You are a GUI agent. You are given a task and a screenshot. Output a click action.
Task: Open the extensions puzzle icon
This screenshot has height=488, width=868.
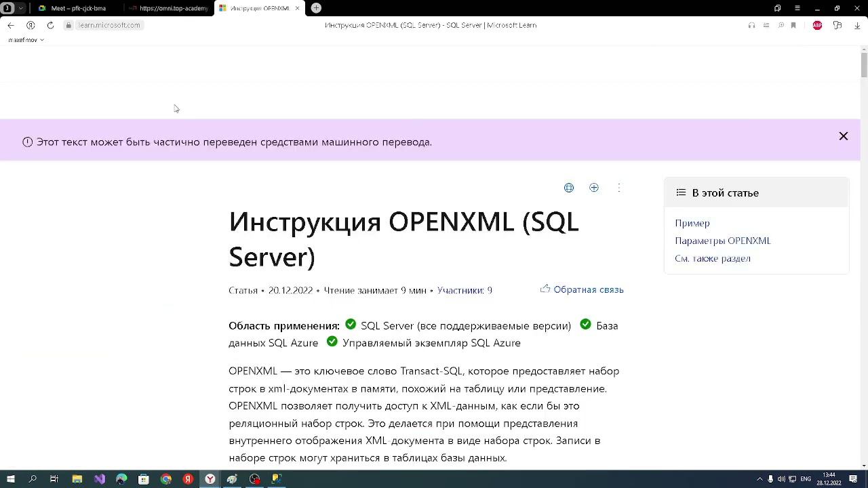[x=837, y=25]
